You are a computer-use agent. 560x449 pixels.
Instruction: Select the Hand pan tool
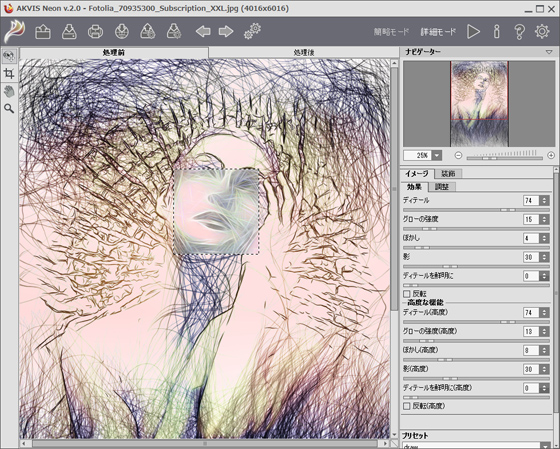tap(9, 91)
